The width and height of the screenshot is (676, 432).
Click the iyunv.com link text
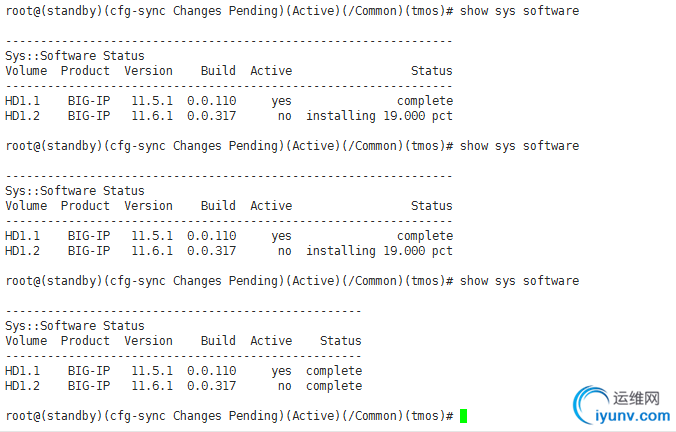tap(632, 416)
